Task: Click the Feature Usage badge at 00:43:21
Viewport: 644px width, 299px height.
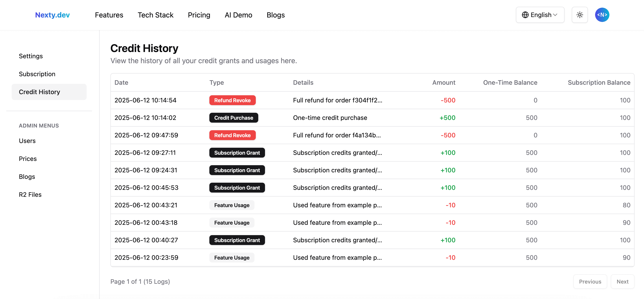Action: (232, 205)
